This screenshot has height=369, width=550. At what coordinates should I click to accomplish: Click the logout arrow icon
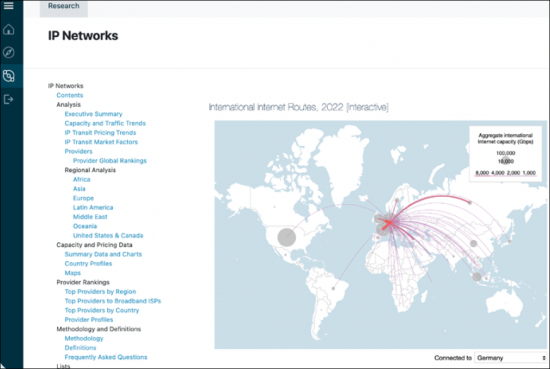[8, 99]
